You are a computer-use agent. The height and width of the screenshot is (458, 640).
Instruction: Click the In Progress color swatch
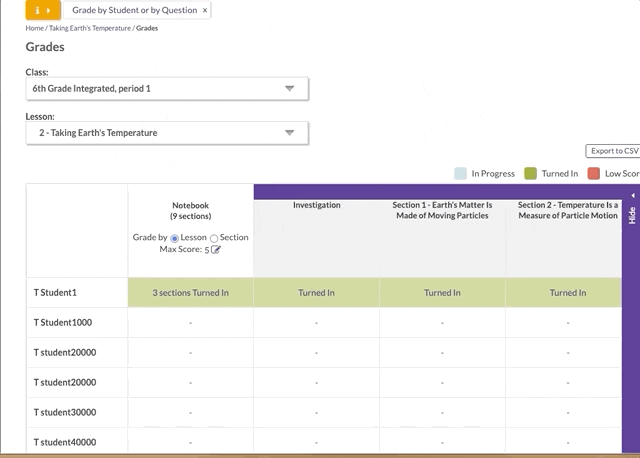460,173
